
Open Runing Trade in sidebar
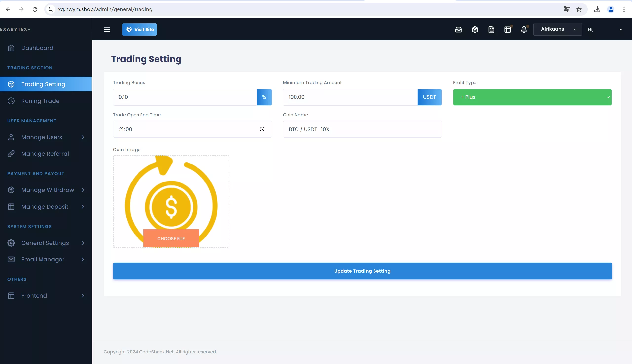point(40,101)
